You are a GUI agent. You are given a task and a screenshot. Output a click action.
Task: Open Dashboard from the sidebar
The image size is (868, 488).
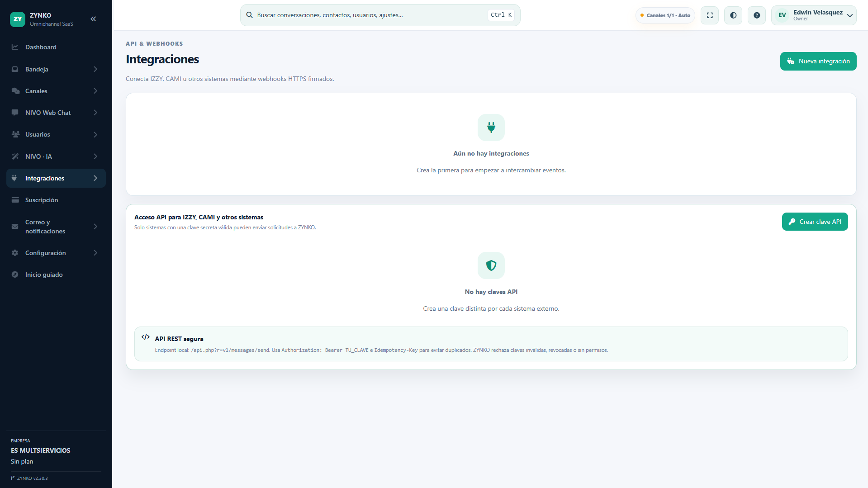click(56, 47)
